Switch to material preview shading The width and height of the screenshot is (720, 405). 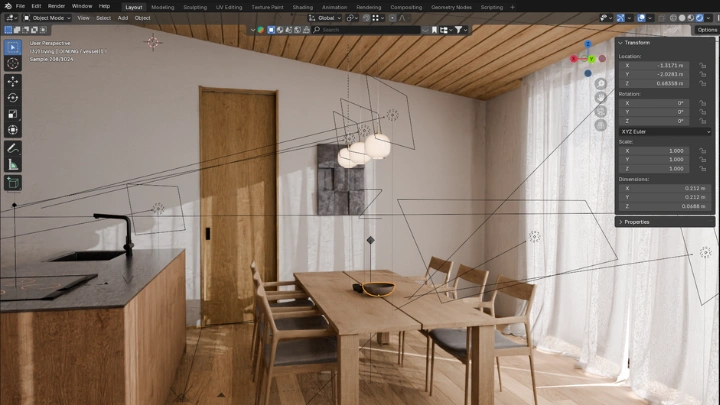691,18
